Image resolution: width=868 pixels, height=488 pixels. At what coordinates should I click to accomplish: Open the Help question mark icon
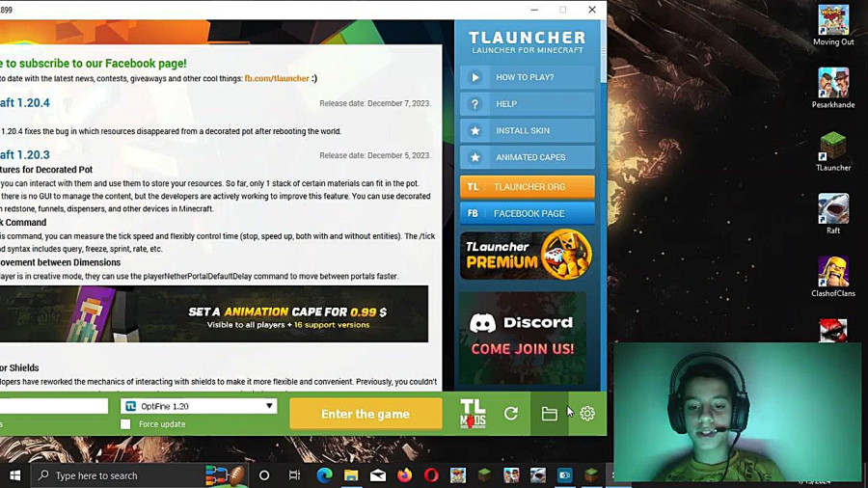[x=475, y=104]
